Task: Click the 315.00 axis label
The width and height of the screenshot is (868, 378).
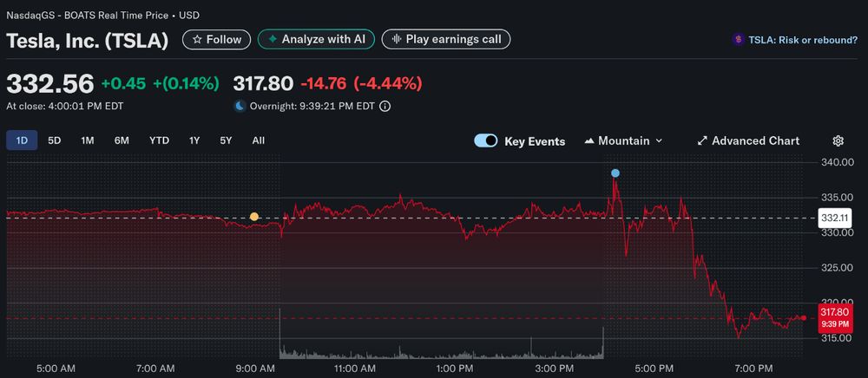Action: [x=835, y=337]
